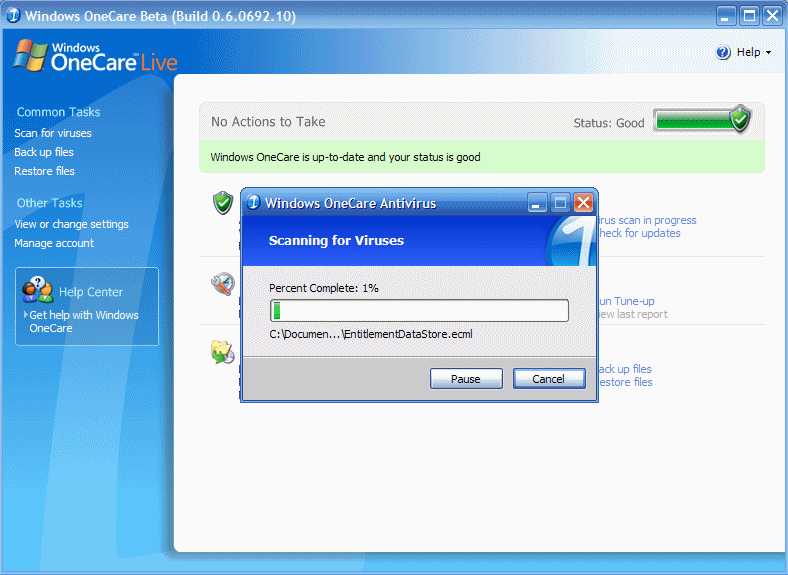
Task: Click the Tune-up wrench clock icon
Action: [x=223, y=284]
